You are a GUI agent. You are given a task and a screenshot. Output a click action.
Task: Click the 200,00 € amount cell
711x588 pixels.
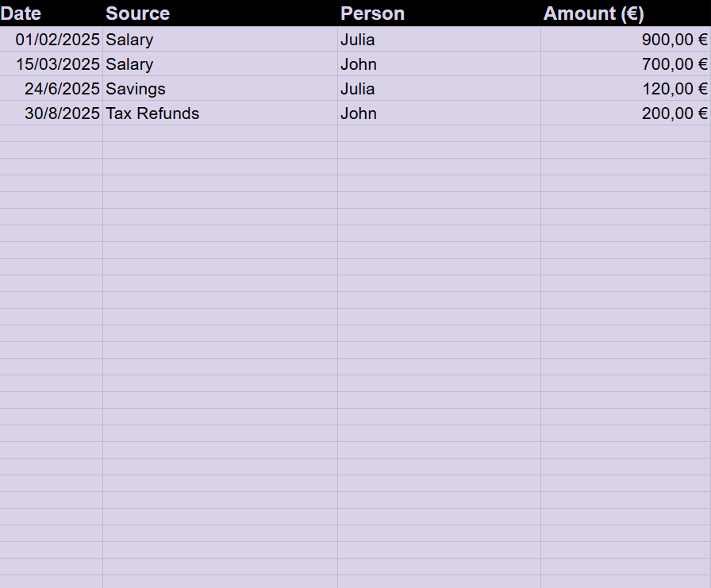pos(674,113)
